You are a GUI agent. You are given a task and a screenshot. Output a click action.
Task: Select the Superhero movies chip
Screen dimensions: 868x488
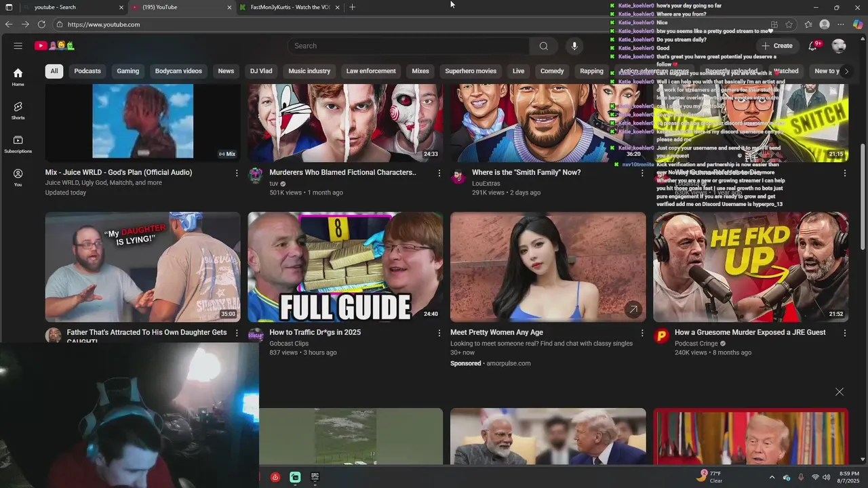click(471, 71)
